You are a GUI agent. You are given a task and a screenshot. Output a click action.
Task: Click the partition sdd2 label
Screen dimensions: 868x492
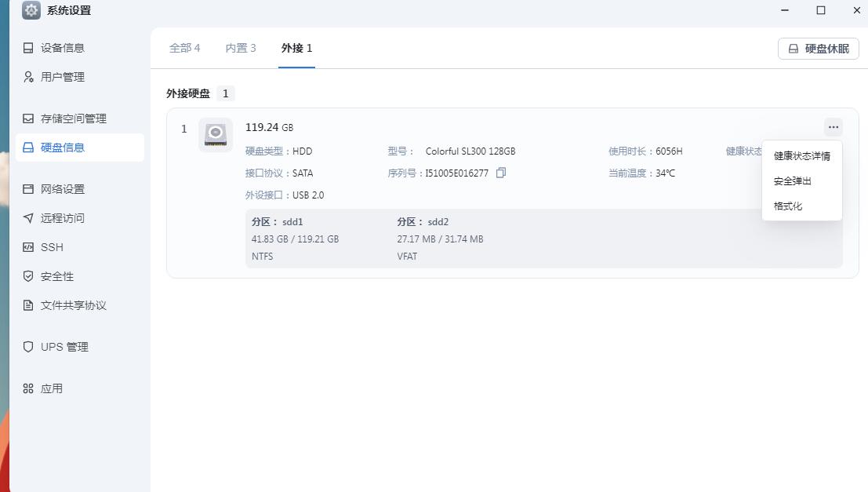pos(423,221)
